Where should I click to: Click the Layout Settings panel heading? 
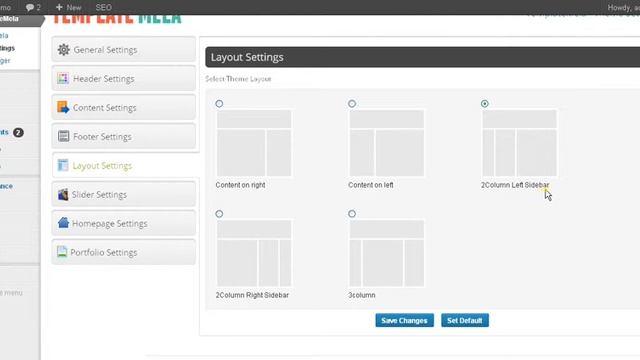pyautogui.click(x=422, y=57)
